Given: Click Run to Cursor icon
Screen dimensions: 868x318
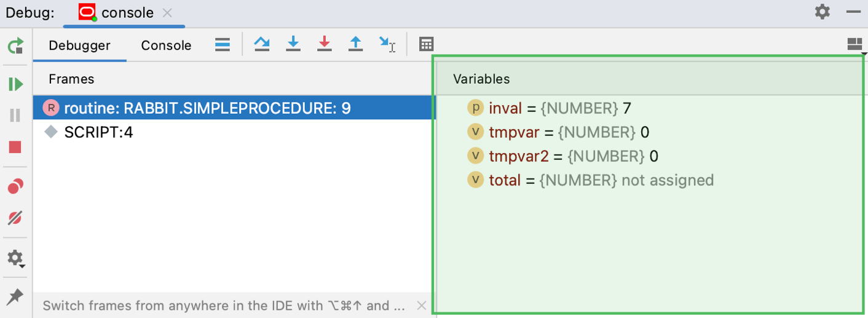Looking at the screenshot, I should coord(387,44).
